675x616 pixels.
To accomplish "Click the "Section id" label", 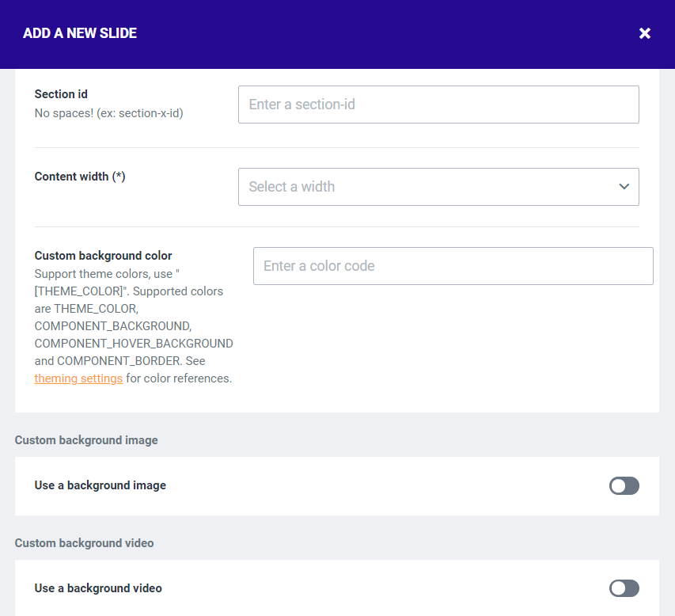I will pyautogui.click(x=61, y=94).
